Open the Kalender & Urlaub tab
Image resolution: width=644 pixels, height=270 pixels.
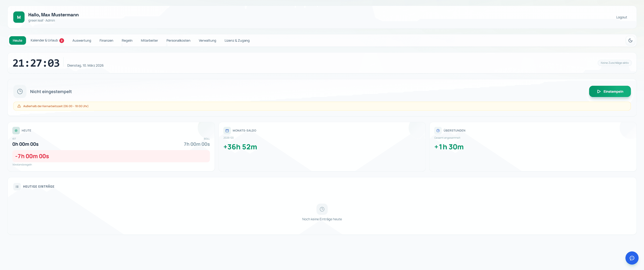pyautogui.click(x=44, y=40)
